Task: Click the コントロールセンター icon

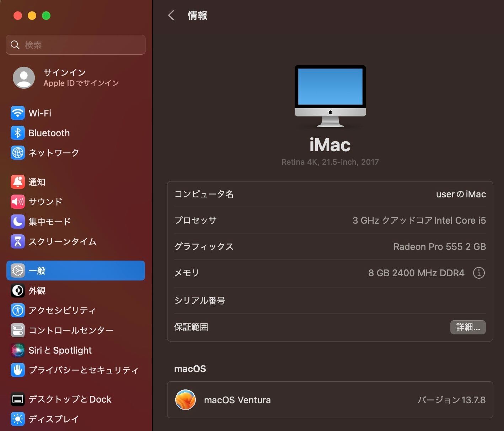Action: 18,330
